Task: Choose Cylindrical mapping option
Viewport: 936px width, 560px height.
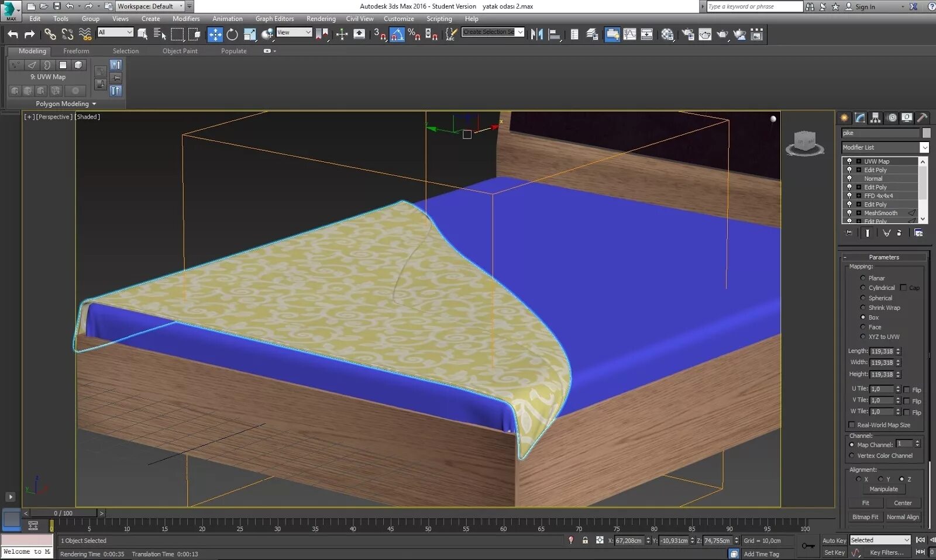Action: pos(863,288)
